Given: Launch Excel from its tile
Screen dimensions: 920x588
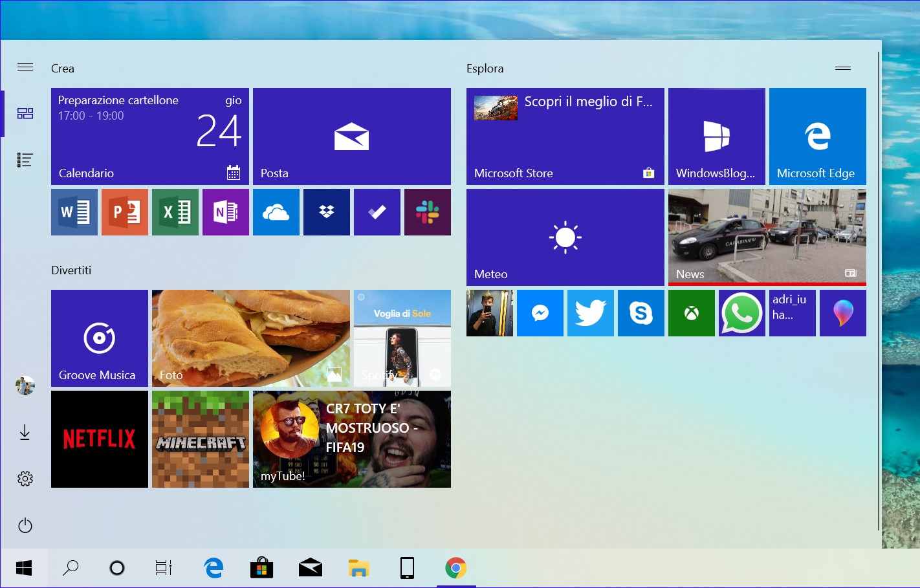Looking at the screenshot, I should (175, 212).
